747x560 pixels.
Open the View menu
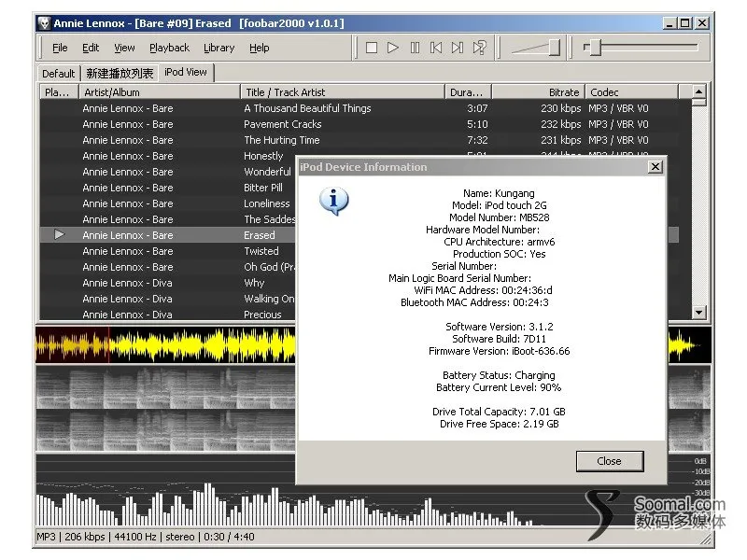pos(124,48)
